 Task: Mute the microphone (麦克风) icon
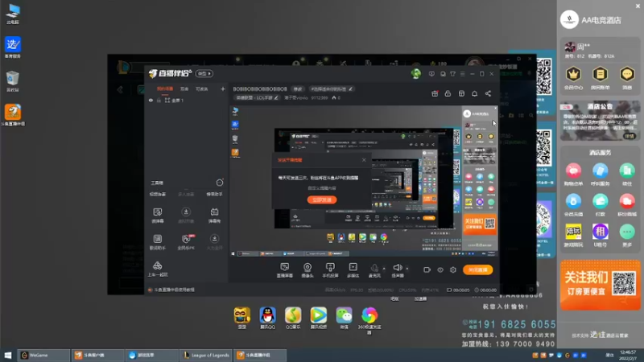374,268
